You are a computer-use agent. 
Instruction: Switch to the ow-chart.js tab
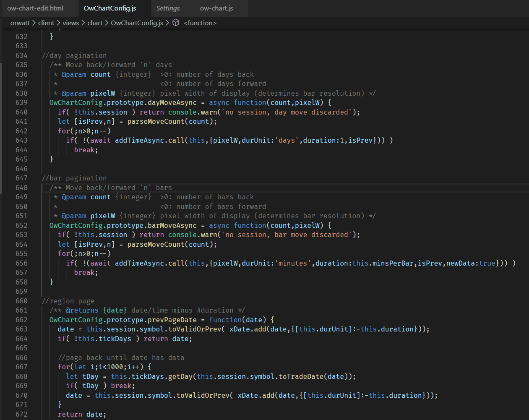(x=216, y=8)
